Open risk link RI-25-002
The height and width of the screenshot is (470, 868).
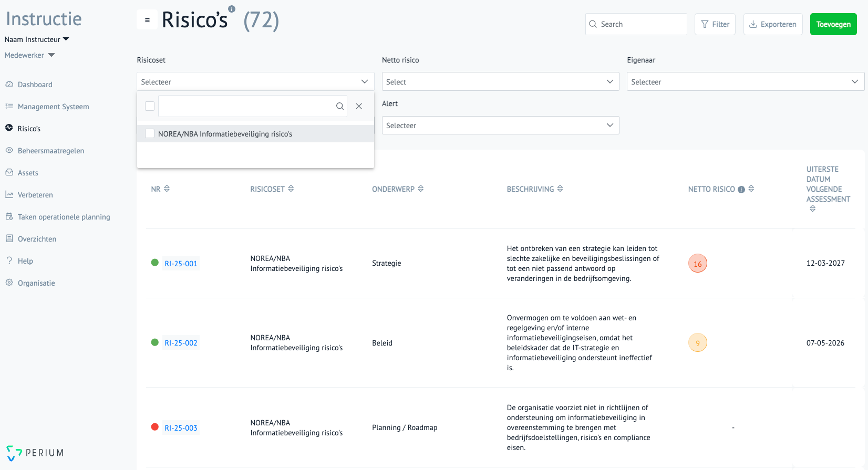181,343
